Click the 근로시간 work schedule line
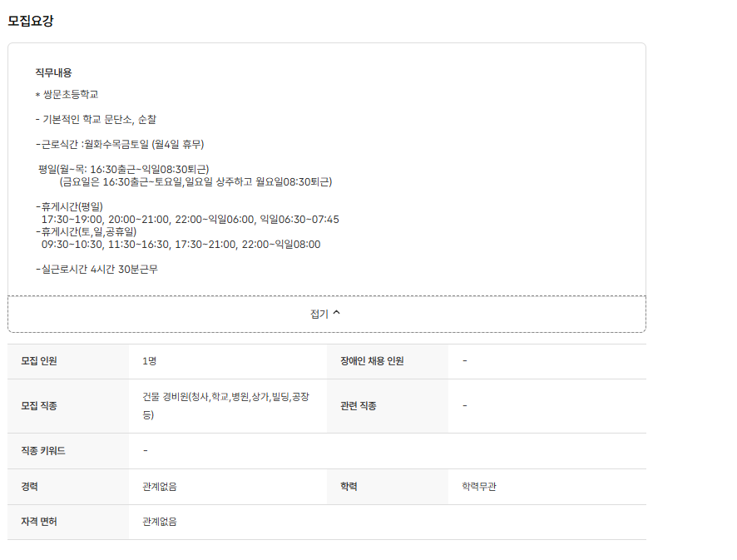The image size is (737, 560). click(120, 145)
